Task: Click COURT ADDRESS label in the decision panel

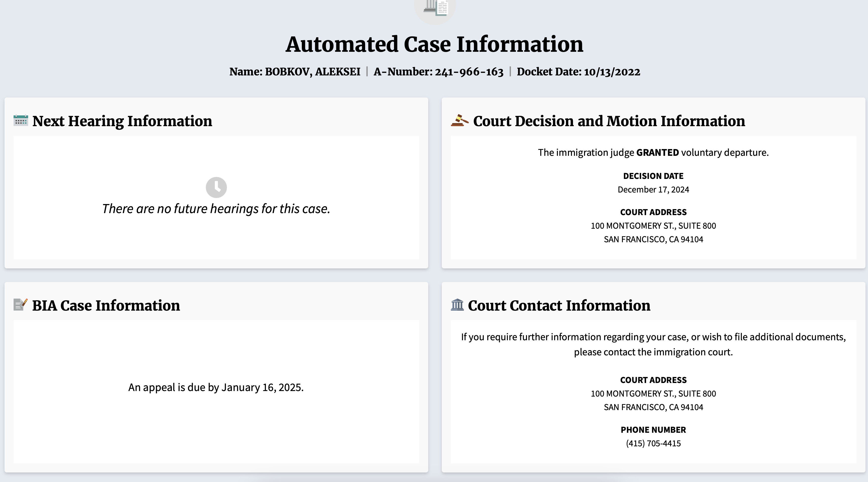Action: (x=653, y=212)
